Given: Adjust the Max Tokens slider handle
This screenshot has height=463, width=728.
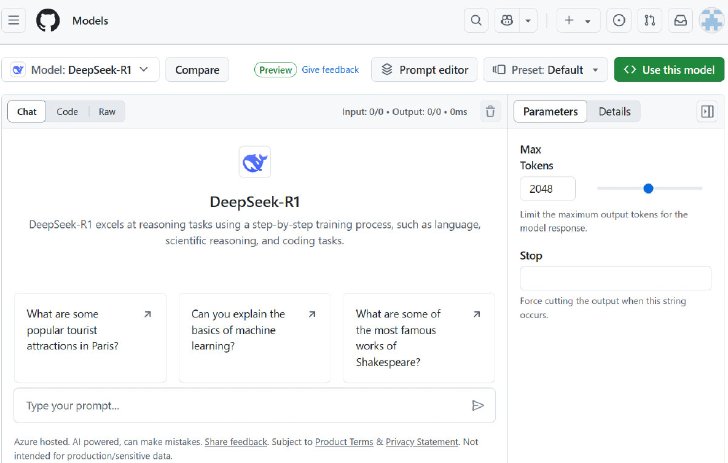Looking at the screenshot, I should (x=648, y=189).
